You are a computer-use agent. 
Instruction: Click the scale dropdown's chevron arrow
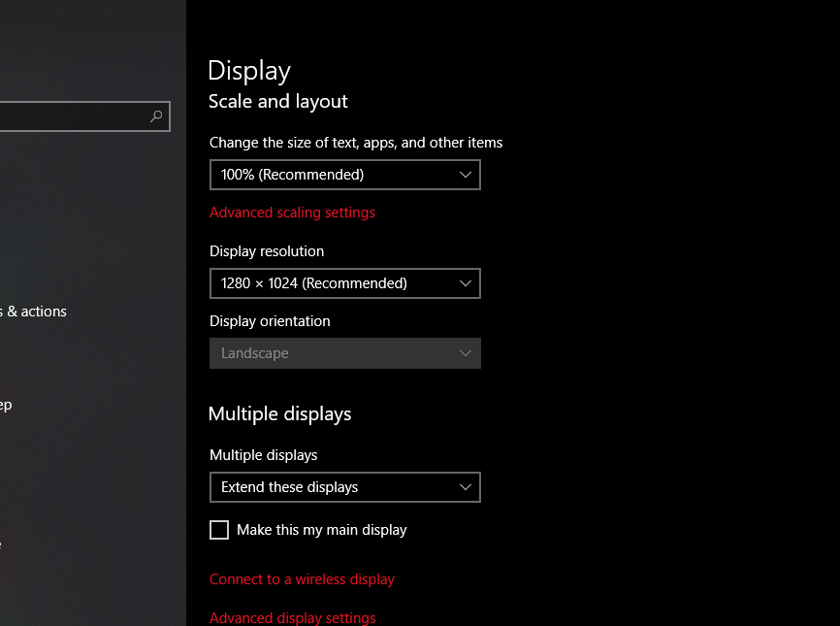point(467,175)
